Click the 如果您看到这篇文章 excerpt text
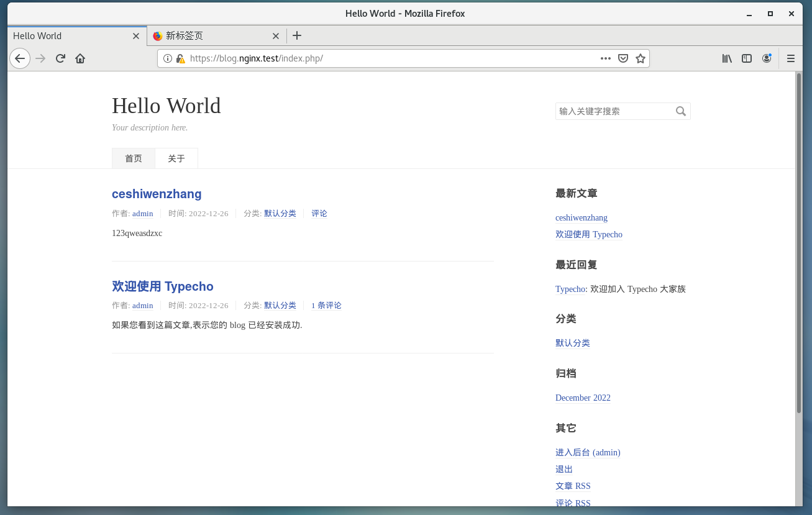The height and width of the screenshot is (515, 812). (207, 326)
